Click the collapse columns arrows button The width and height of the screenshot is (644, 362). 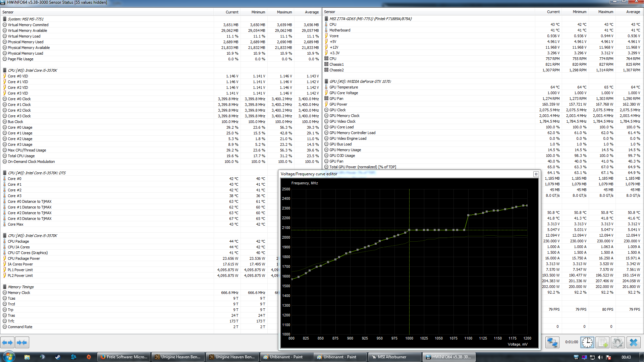22,342
